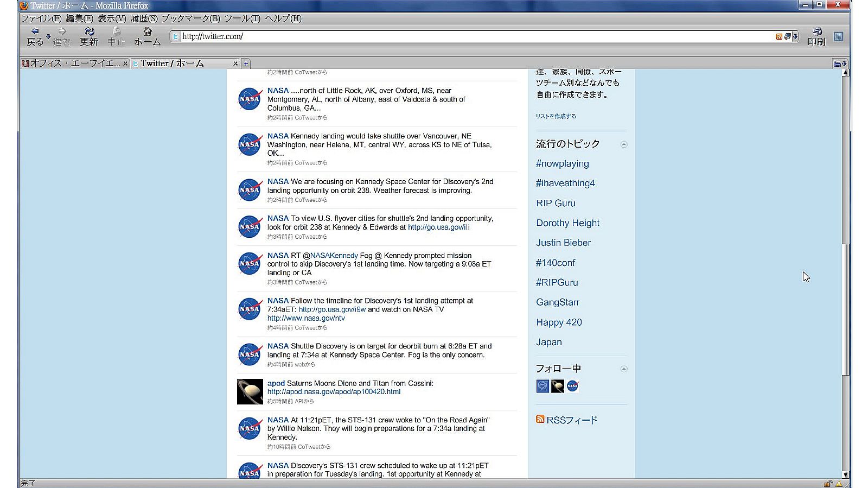The image size is (868, 488).
Task: Open the ブックマーク(B) menu
Action: (190, 18)
